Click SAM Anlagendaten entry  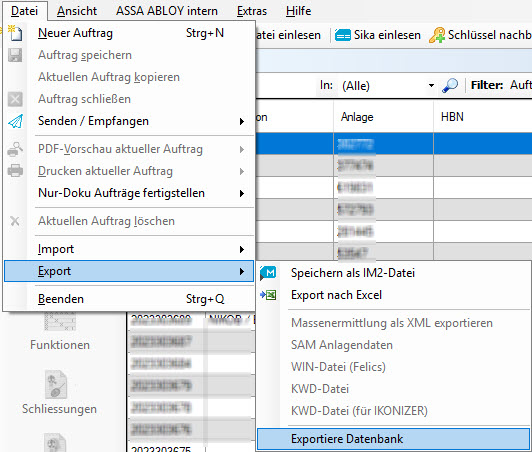[393, 345]
